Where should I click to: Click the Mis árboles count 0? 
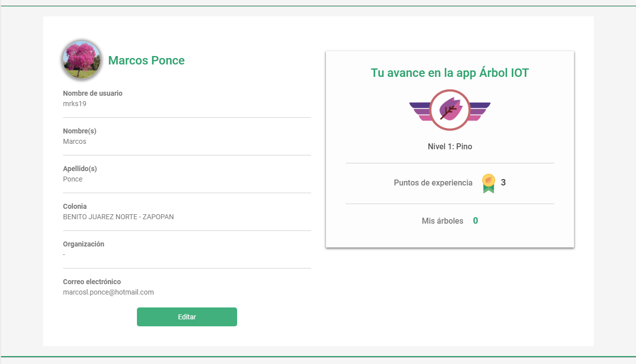click(x=475, y=221)
